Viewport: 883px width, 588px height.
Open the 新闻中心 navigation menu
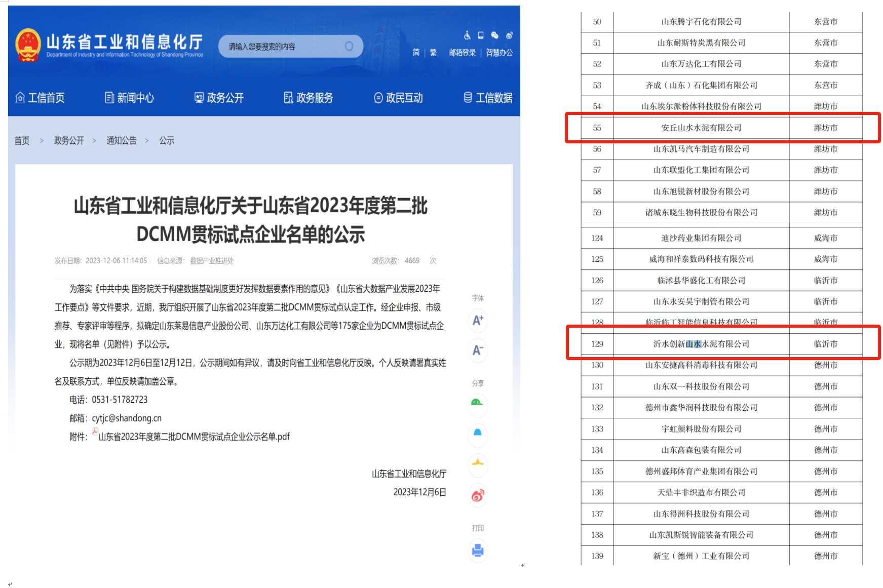[x=130, y=98]
